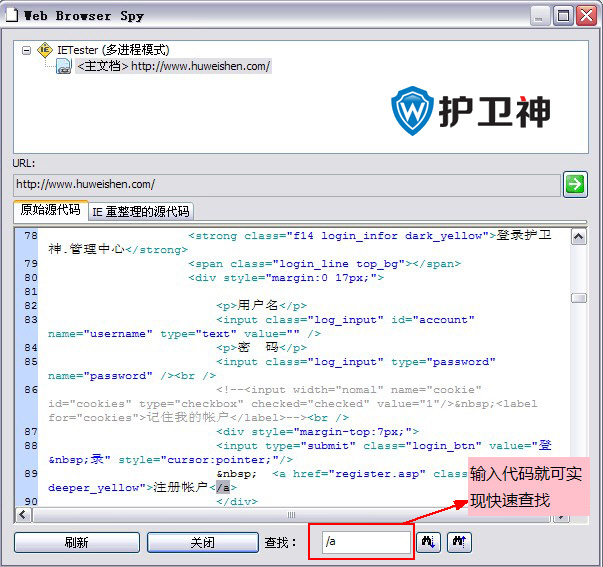Select the IETester (多进程模式) tree row
This screenshot has height=567, width=603.
113,50
